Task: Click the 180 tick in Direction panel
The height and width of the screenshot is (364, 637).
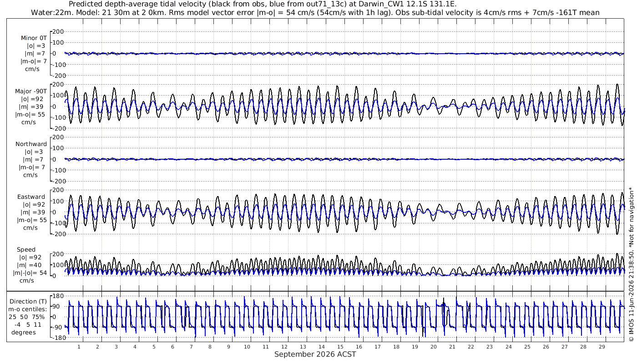Action: 57,296
